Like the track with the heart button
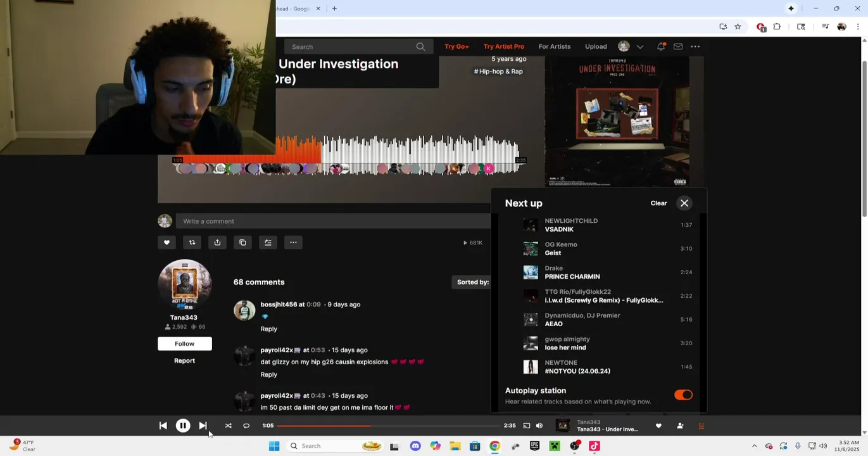 167,243
